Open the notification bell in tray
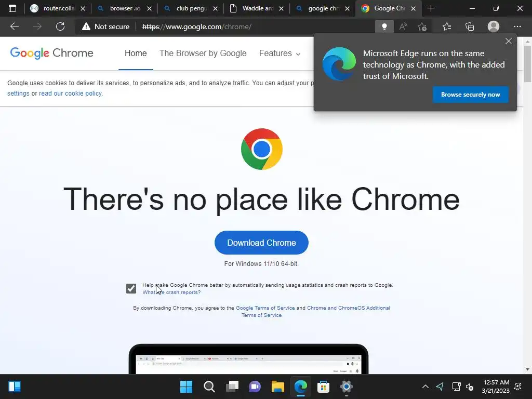This screenshot has width=532, height=399. click(518, 387)
